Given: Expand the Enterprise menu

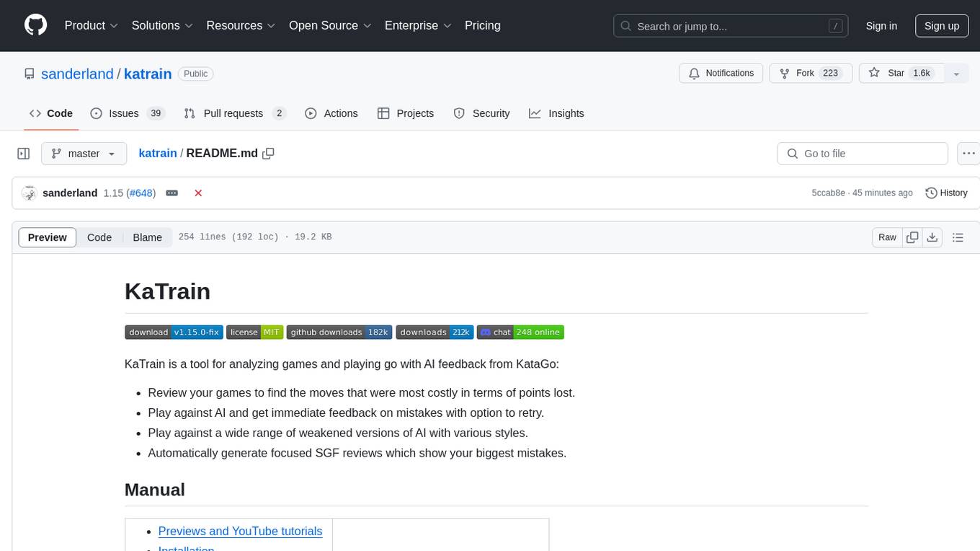Looking at the screenshot, I should point(419,25).
